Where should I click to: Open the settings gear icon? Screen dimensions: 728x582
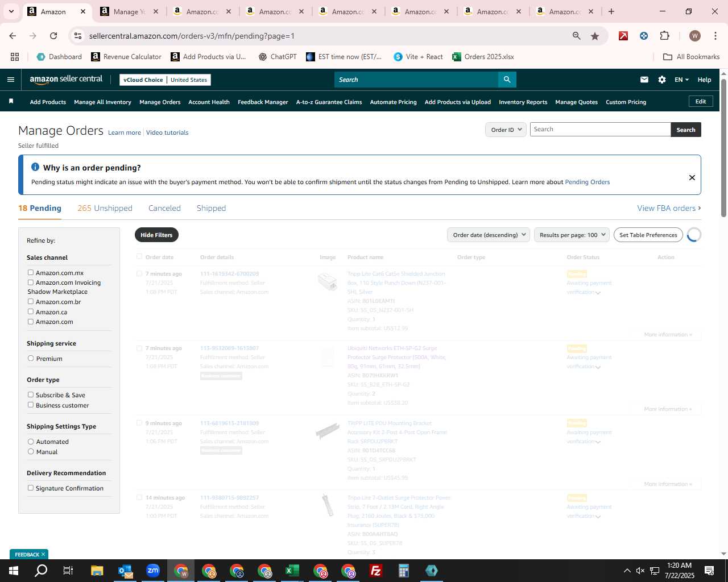click(662, 80)
